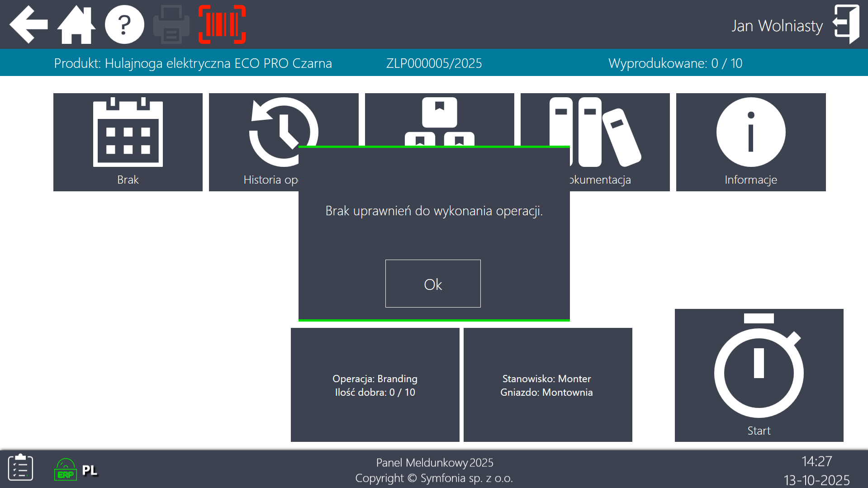Viewport: 868px width, 488px height.
Task: Open the clipboard task list icon
Action: (x=20, y=468)
